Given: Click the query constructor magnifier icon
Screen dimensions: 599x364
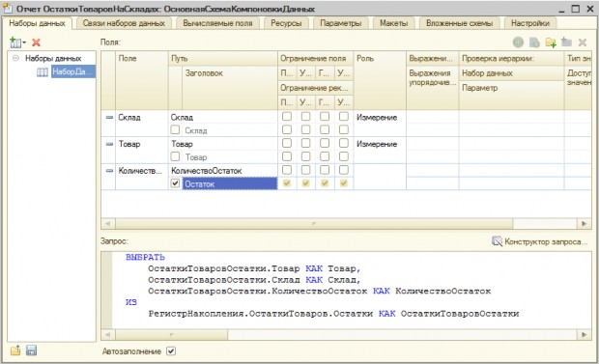Looking at the screenshot, I should pos(497,241).
